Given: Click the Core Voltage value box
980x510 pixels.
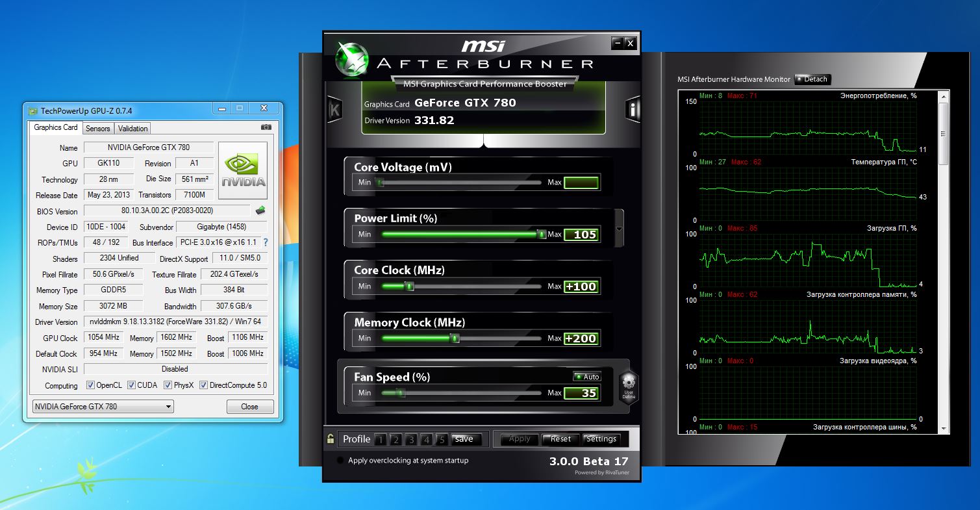Looking at the screenshot, I should [x=581, y=183].
